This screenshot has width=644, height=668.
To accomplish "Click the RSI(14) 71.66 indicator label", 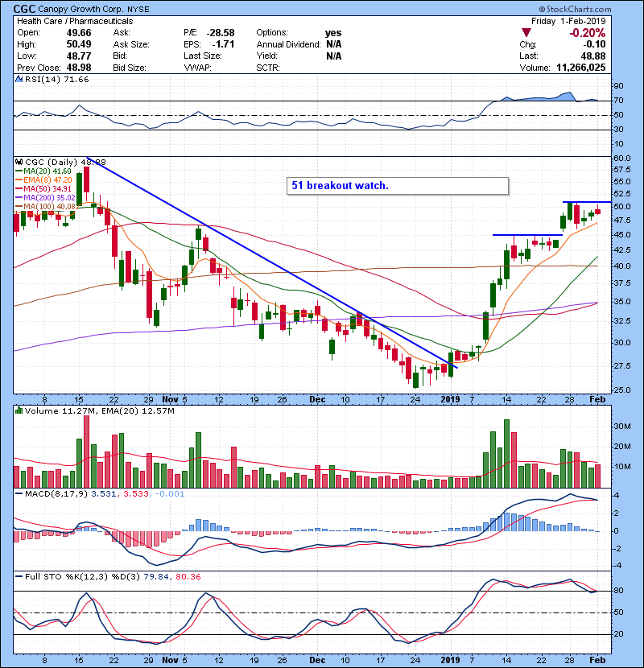I will coord(56,79).
